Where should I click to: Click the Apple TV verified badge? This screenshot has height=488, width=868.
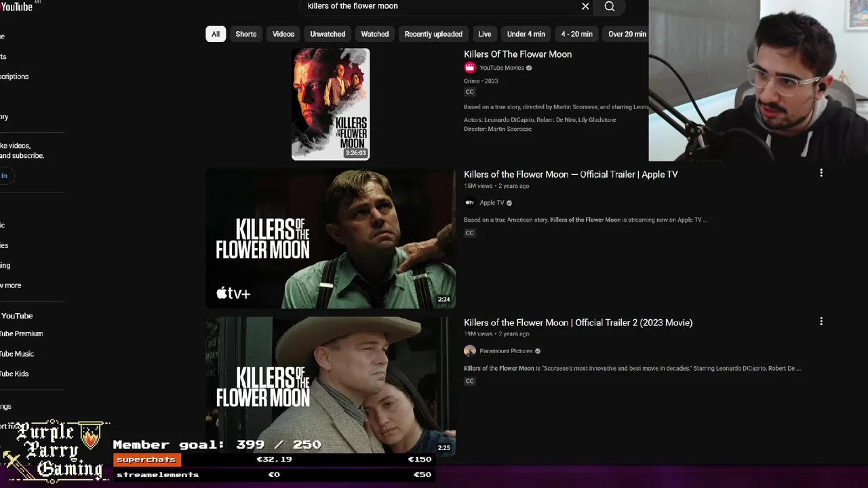[x=509, y=203]
